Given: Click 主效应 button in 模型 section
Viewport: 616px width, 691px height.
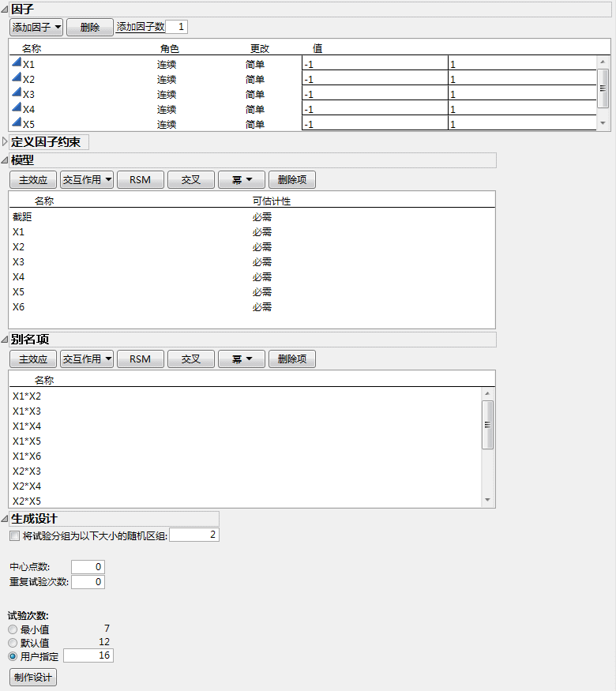Looking at the screenshot, I should 33,180.
